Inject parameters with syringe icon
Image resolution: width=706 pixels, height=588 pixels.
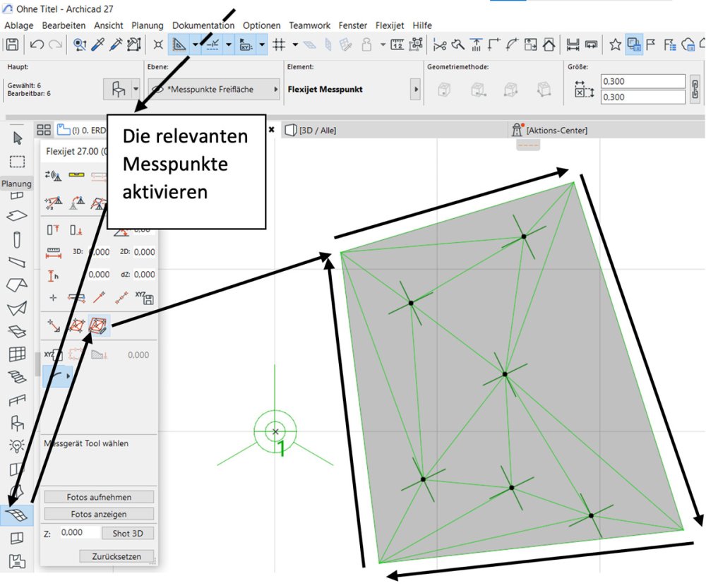pyautogui.click(x=116, y=44)
